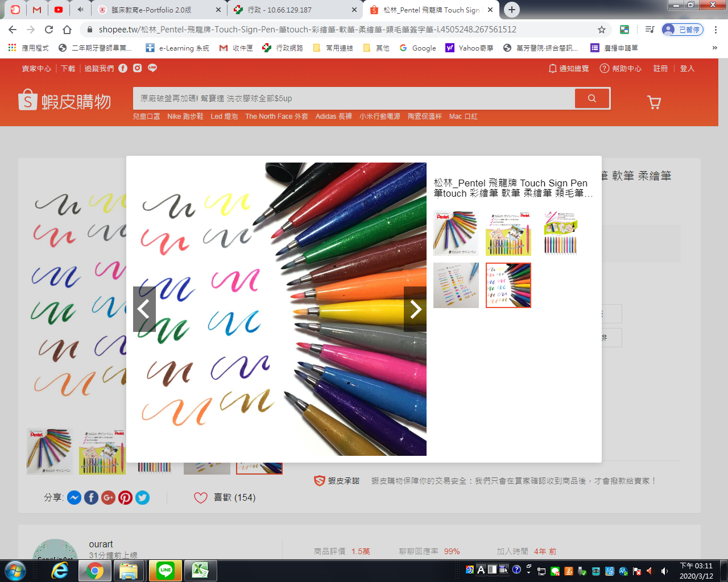Screen dimensions: 728x582
Task: Open a new browser tab
Action: (512, 10)
